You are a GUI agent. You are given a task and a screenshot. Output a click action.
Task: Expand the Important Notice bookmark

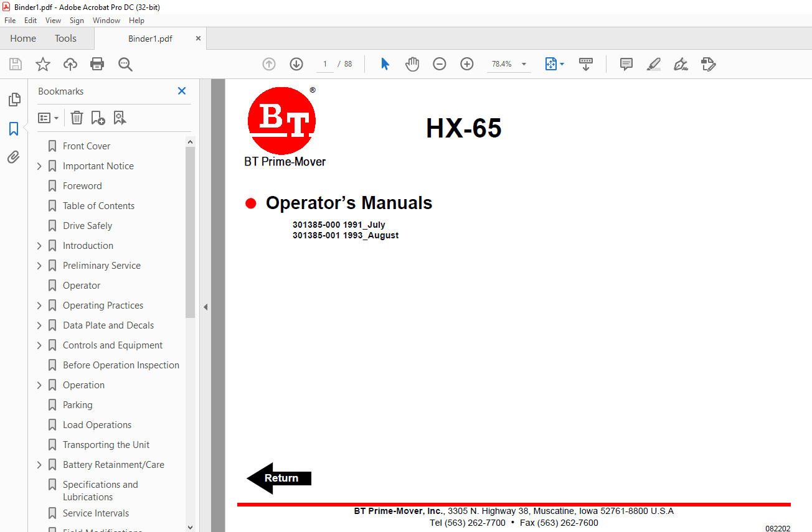[39, 166]
